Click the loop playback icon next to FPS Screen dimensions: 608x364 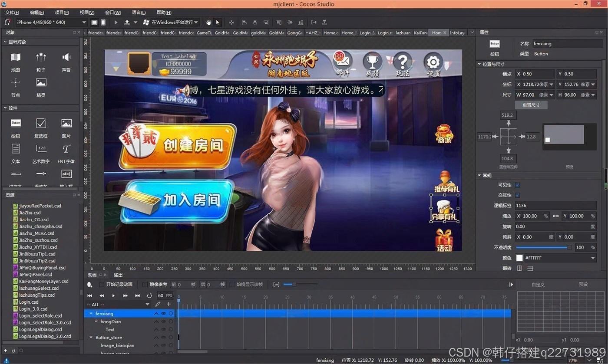pyautogui.click(x=149, y=295)
